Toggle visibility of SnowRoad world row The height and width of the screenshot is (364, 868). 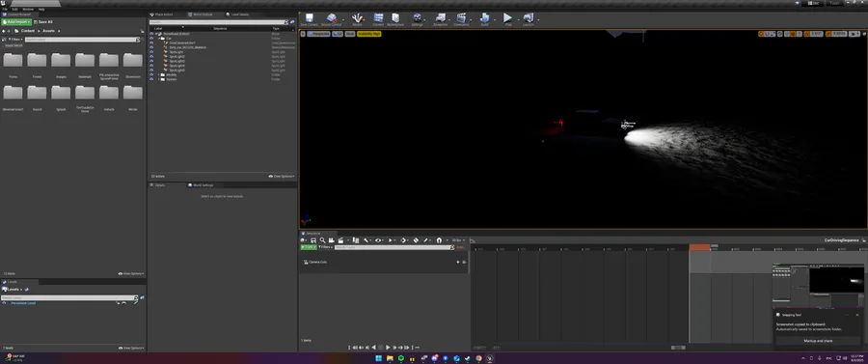(151, 34)
